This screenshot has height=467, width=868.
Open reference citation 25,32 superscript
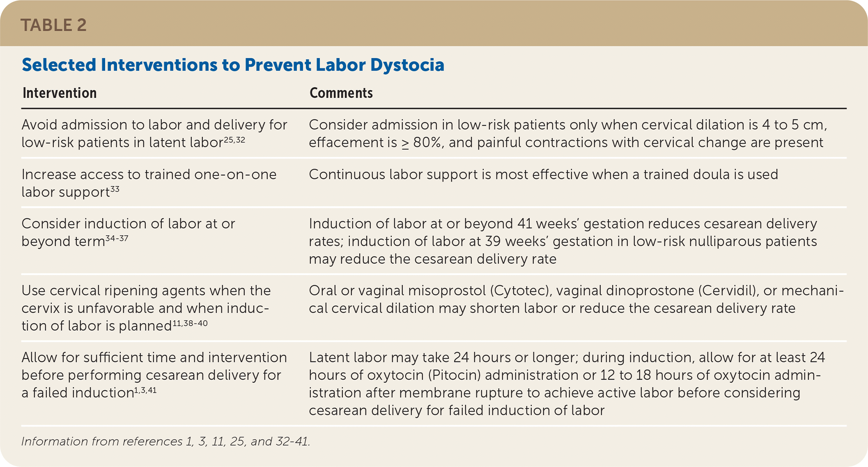pos(234,140)
